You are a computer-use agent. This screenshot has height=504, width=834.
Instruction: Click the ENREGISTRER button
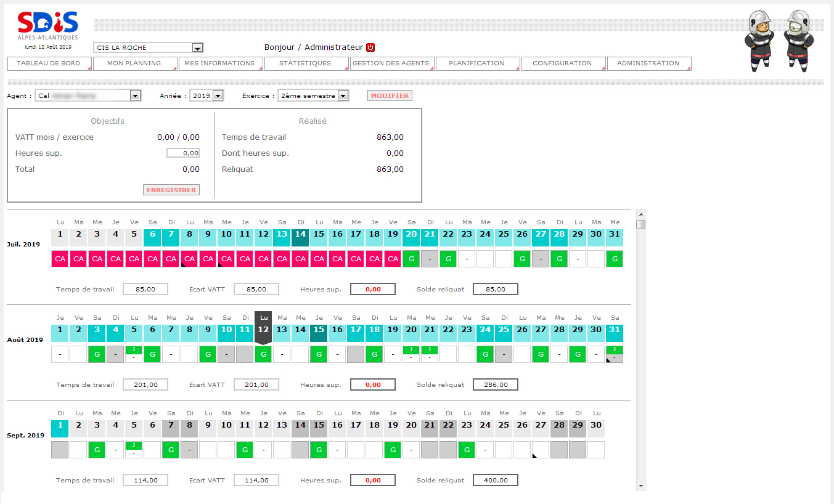171,190
